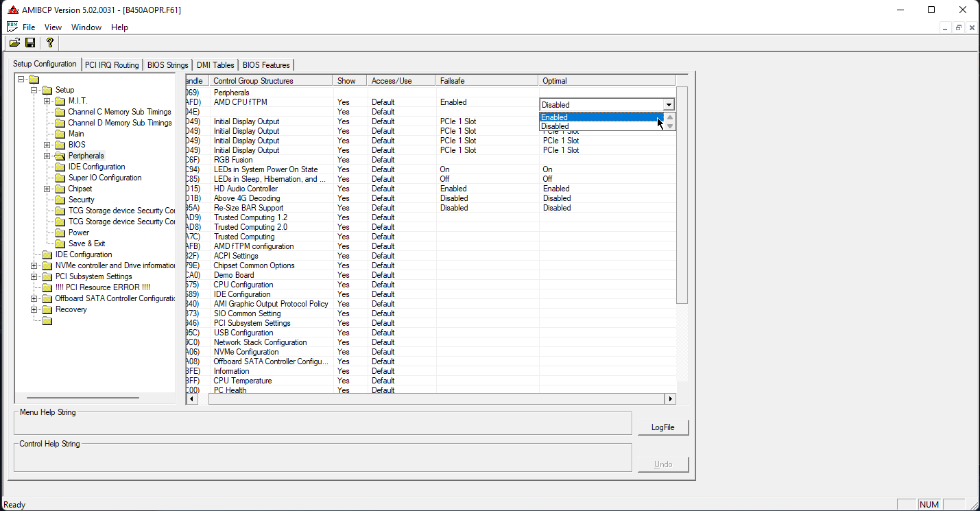Select the Recovery folder icon
The width and height of the screenshot is (980, 511).
(x=47, y=309)
